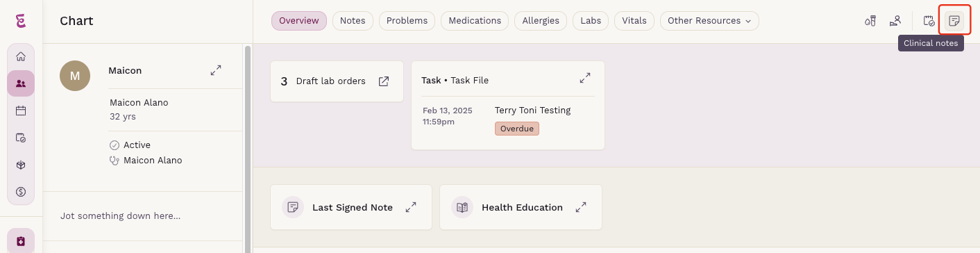980x253 pixels.
Task: Expand the Health Education card
Action: [582, 207]
